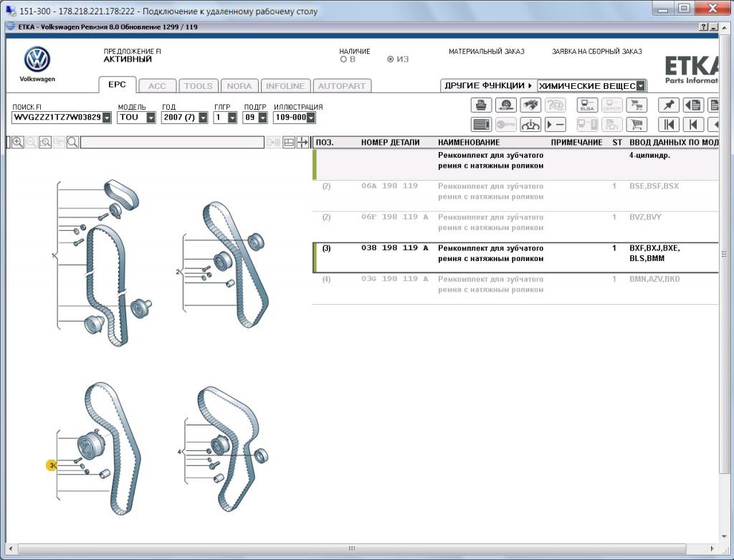Image resolution: width=734 pixels, height=560 pixels.
Task: Click the ПОЗ. column header
Action: (325, 143)
